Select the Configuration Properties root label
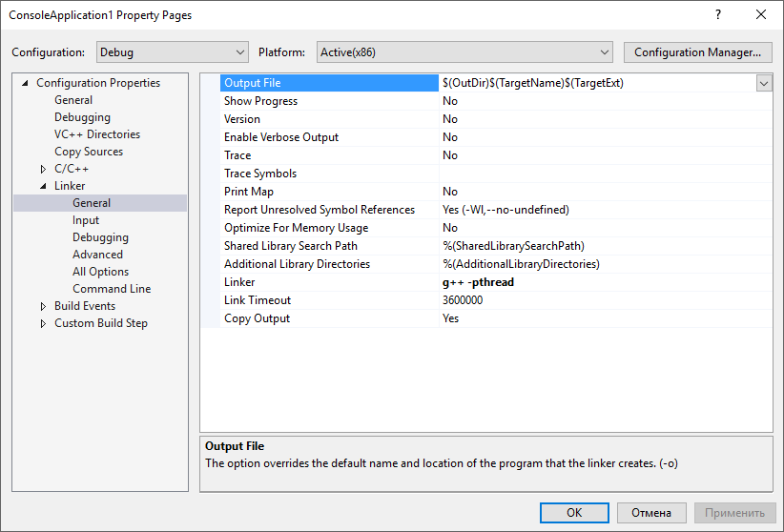784x532 pixels. coord(98,83)
